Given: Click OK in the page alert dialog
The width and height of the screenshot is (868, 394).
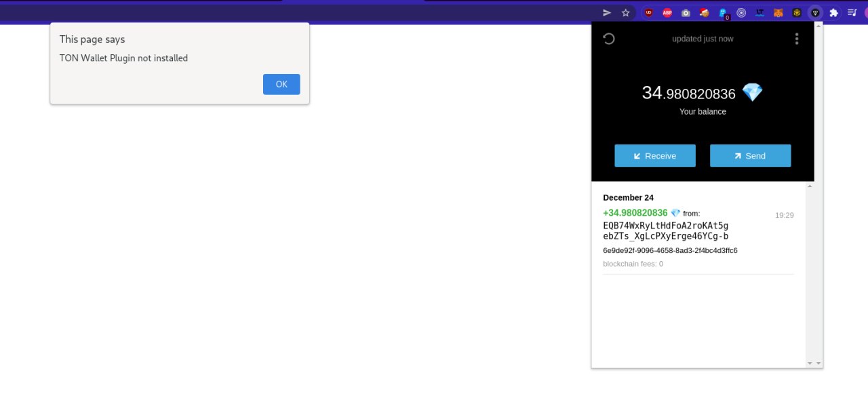Looking at the screenshot, I should tap(281, 84).
